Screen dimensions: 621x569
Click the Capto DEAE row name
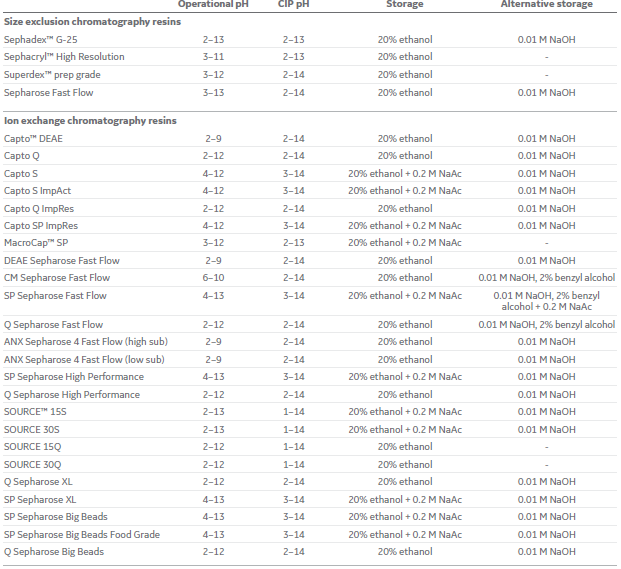(33, 139)
